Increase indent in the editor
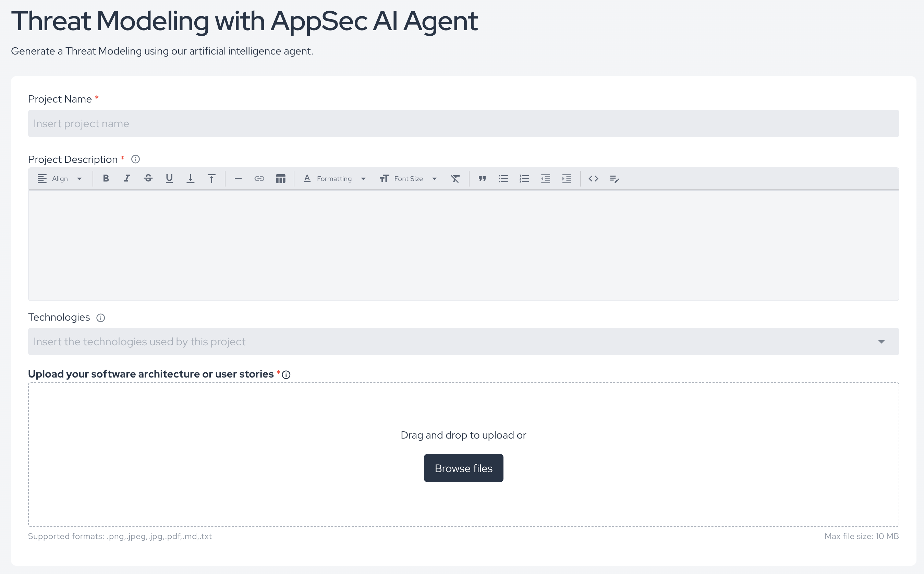This screenshot has height=574, width=924. [567, 178]
